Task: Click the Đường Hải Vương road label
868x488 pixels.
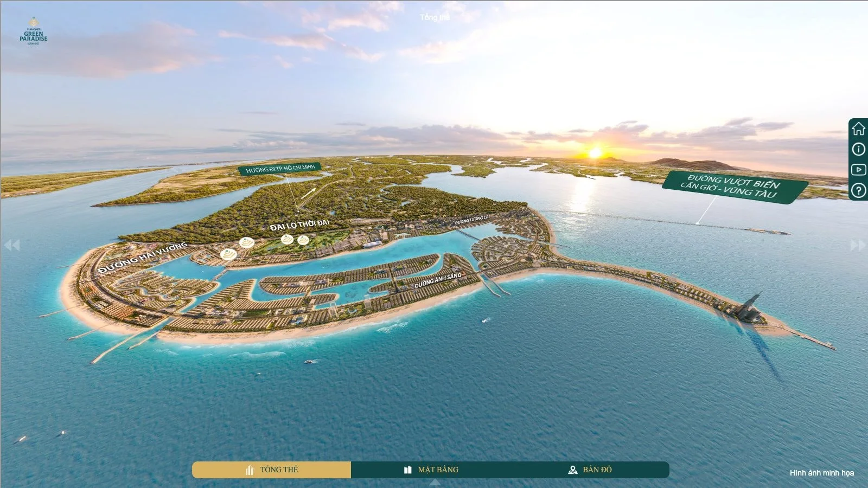Action: coord(143,258)
